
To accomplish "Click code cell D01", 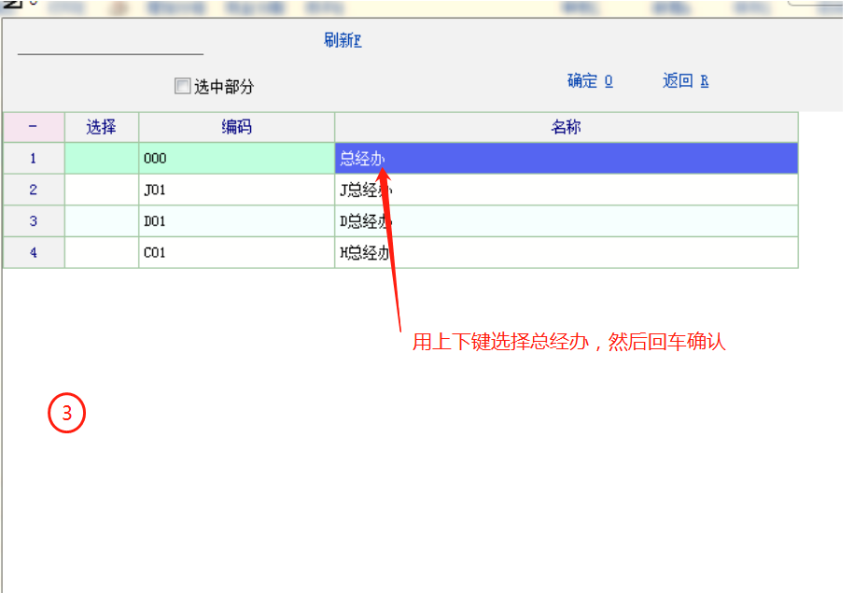I will pos(236,221).
